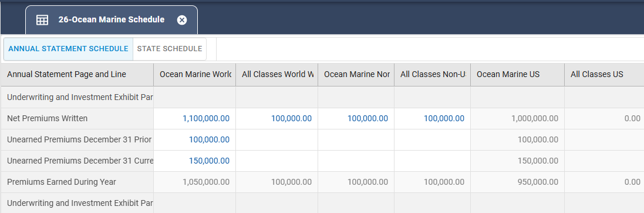Screen dimensions: 644x213
Task: Click empty Unearned Prior All Classes World cell
Action: click(x=277, y=139)
